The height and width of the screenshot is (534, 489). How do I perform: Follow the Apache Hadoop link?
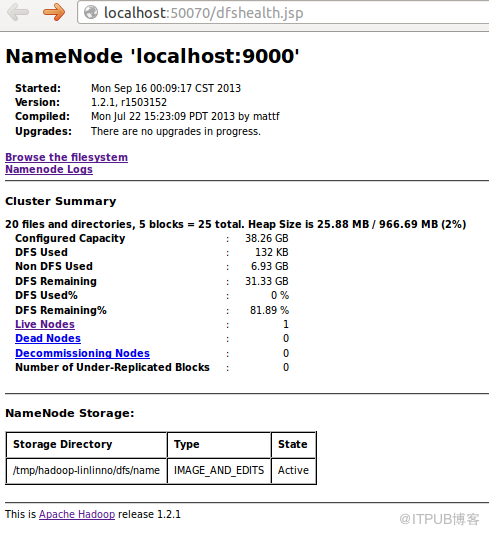point(77,514)
